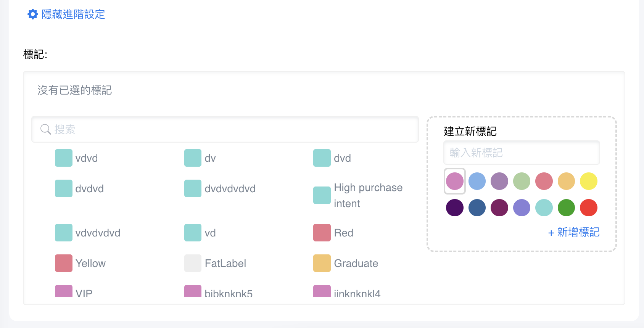644x328 pixels.
Task: Click the 輸入新標記 new tag input
Action: click(x=521, y=153)
